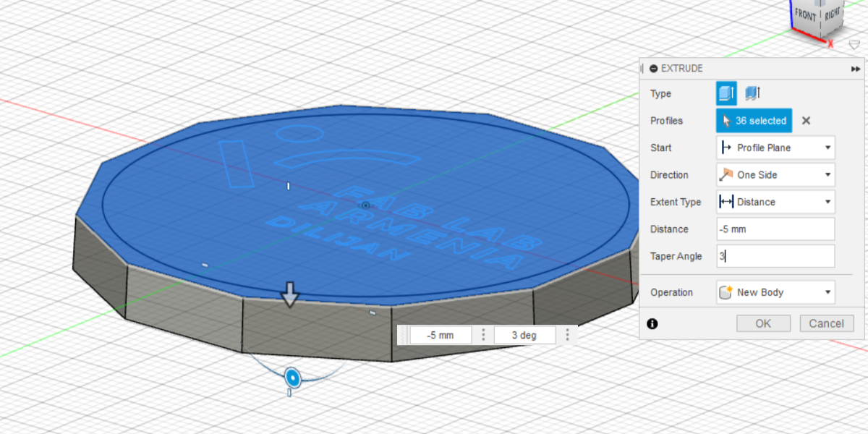Click the Extent Type label
The image size is (868, 434).
coord(676,202)
